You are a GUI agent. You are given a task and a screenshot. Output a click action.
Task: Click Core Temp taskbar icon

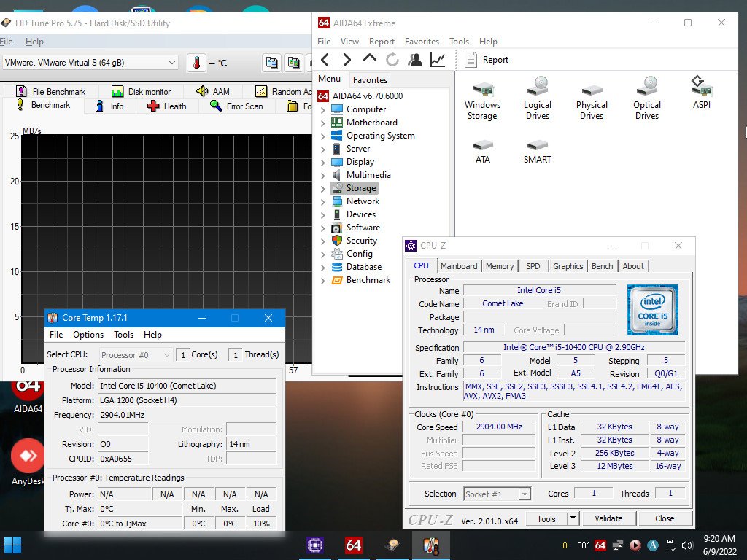pyautogui.click(x=430, y=545)
